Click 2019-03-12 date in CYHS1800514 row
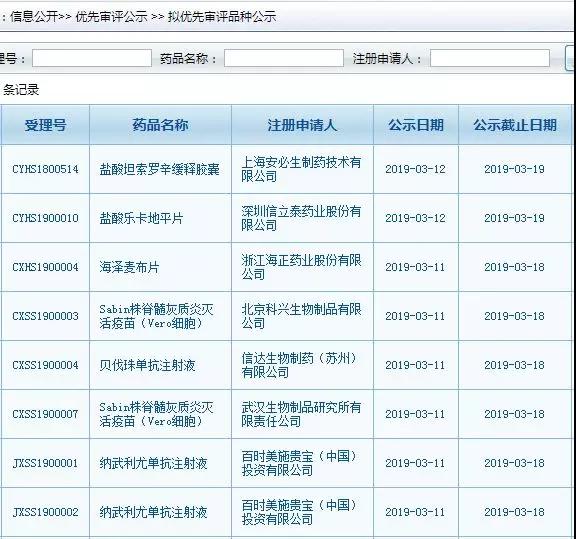The height and width of the screenshot is (539, 576). coord(415,169)
